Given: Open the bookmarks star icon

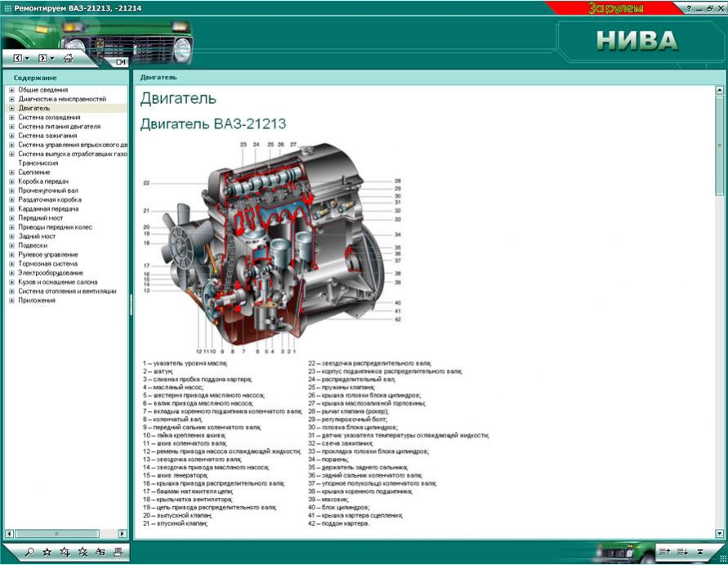Looking at the screenshot, I should 47,552.
